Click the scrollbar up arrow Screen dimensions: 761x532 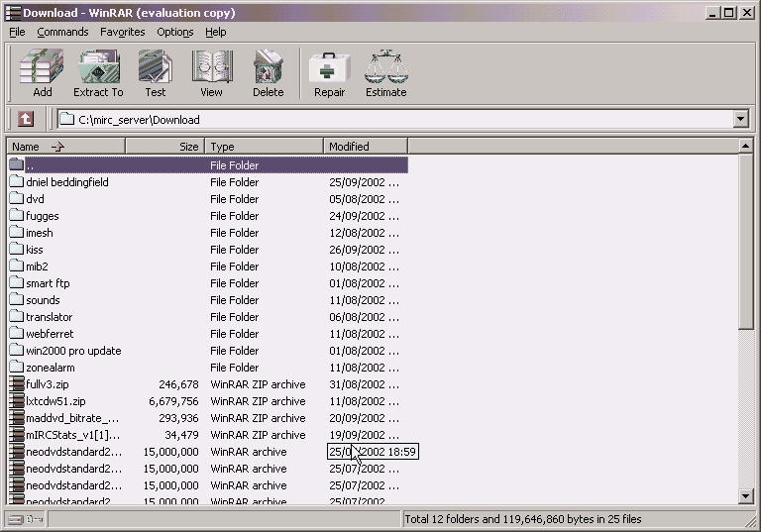[745, 146]
